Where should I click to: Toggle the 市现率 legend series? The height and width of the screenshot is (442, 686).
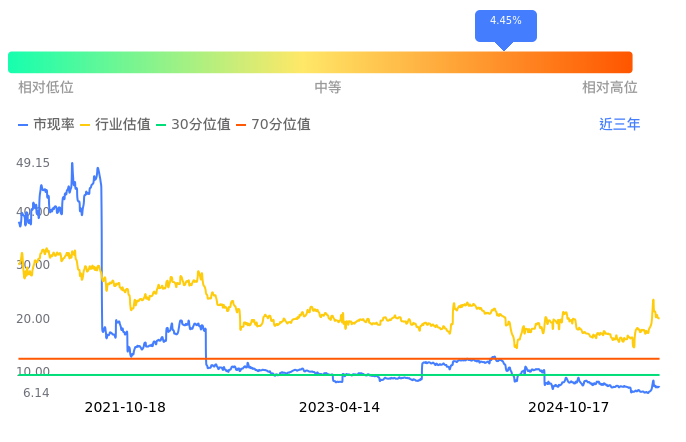[47, 125]
